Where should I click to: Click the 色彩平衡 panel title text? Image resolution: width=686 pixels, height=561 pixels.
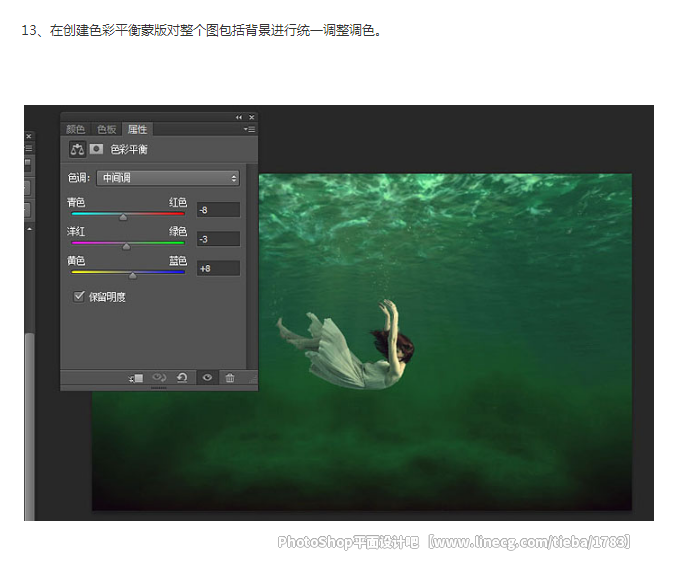(129, 150)
